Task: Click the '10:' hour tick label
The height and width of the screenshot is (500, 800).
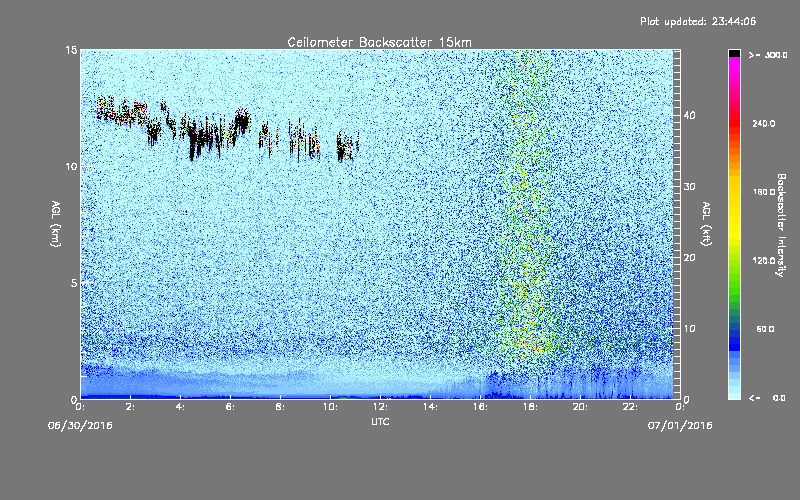Action: point(330,407)
